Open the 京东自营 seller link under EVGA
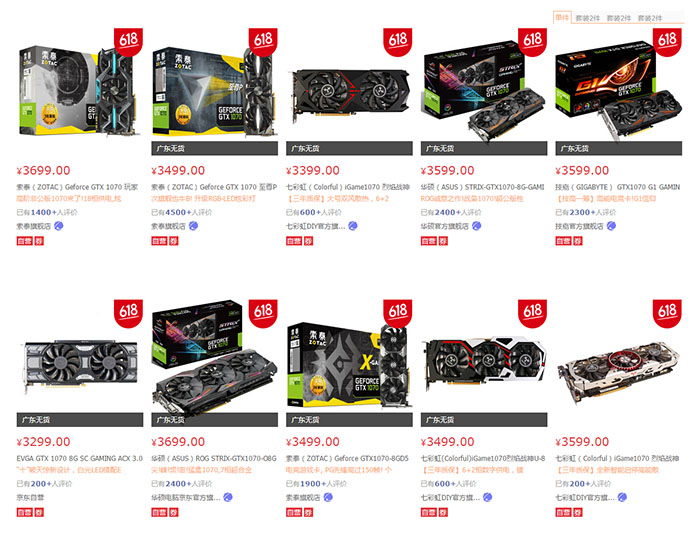Image resolution: width=700 pixels, height=537 pixels. point(30,498)
